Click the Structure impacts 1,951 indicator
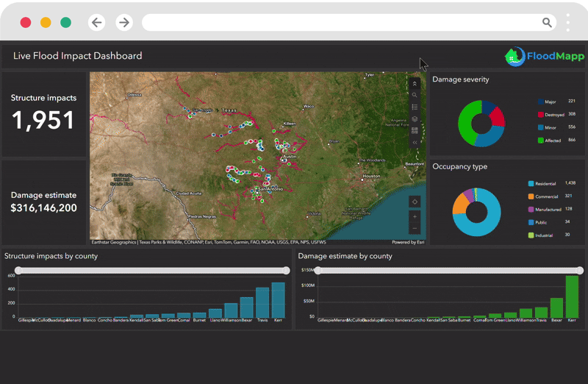Screen dimensions: 588x384 43,120
